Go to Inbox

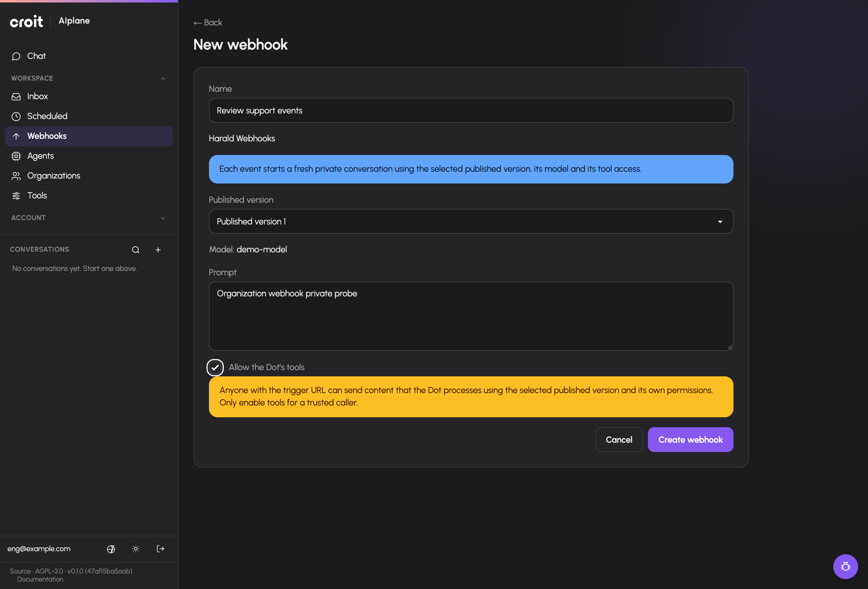click(x=89, y=96)
